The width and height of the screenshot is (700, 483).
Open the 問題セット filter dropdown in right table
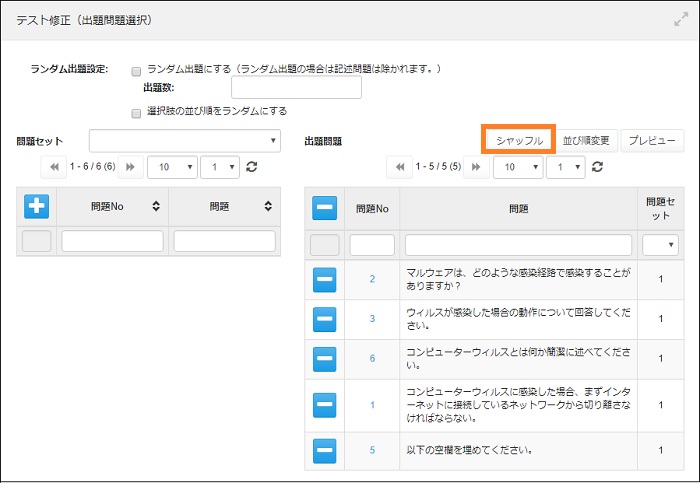click(x=660, y=244)
